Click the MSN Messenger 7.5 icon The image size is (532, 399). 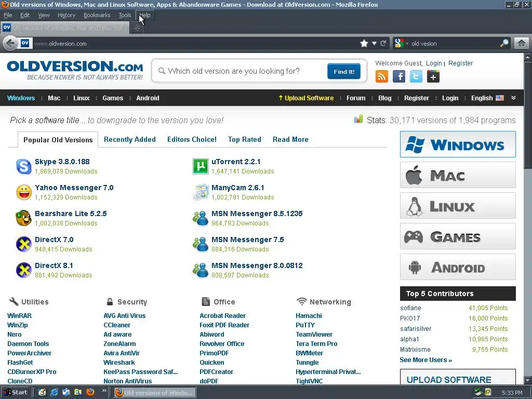[x=201, y=244]
